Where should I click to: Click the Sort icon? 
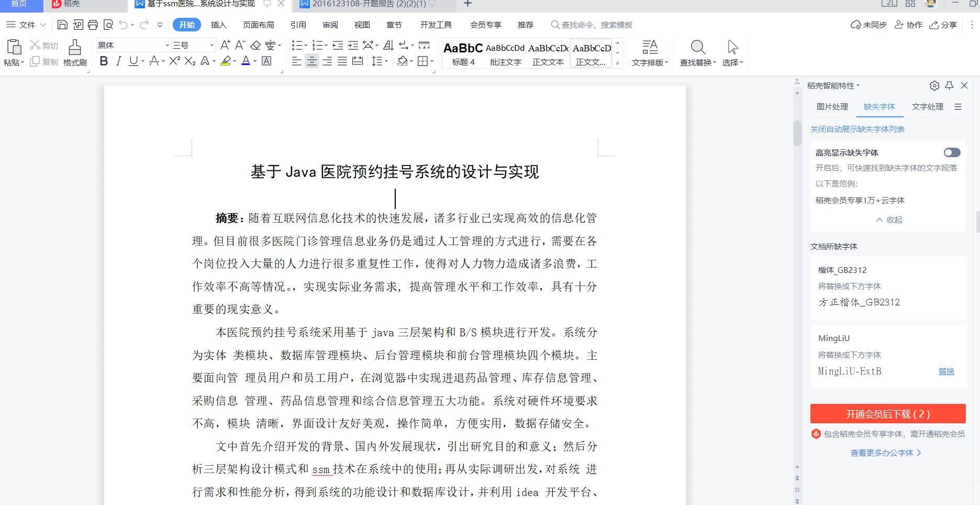point(388,45)
